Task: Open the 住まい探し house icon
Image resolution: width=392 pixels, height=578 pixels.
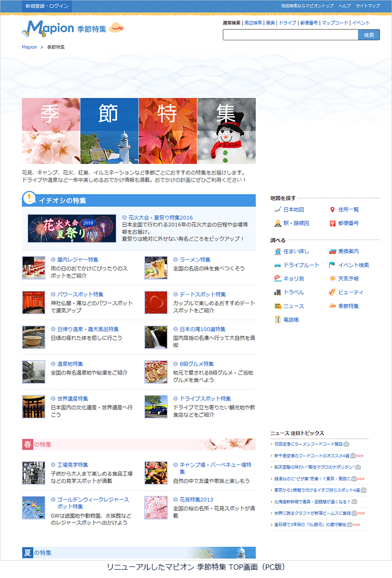Action: coord(278,252)
